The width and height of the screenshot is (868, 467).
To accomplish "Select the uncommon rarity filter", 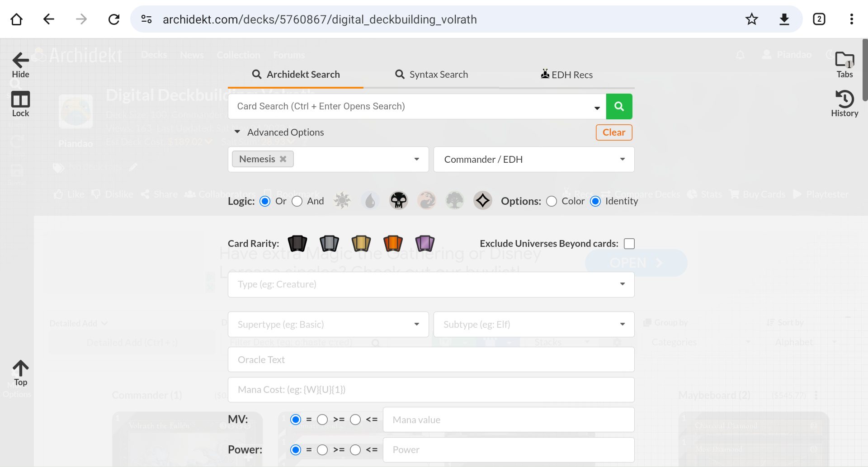I will click(x=329, y=243).
